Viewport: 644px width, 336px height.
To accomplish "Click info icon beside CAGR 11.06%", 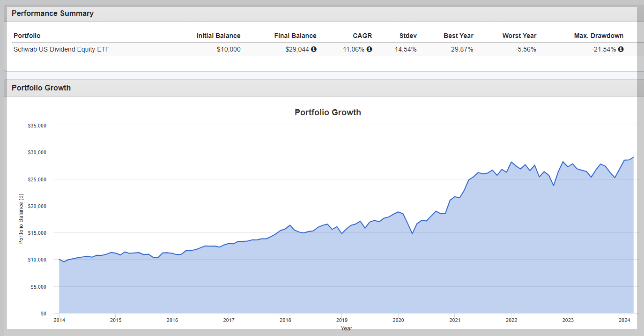I will point(369,49).
